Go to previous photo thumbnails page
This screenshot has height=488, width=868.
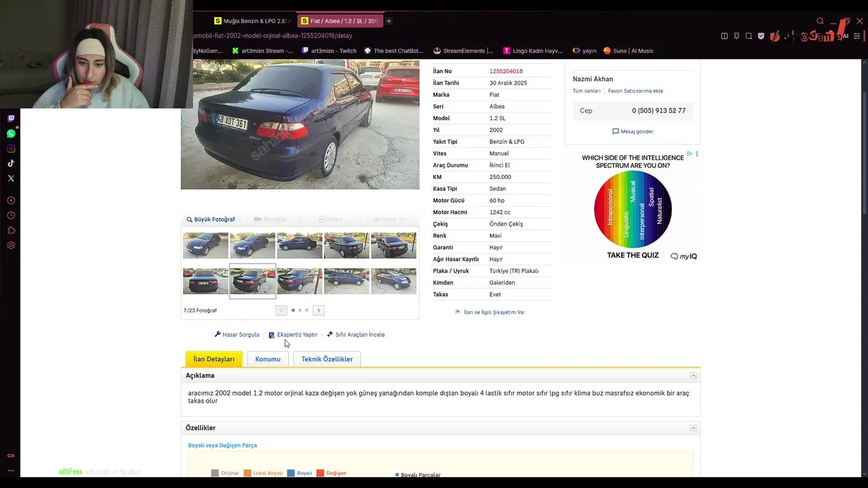click(x=281, y=310)
